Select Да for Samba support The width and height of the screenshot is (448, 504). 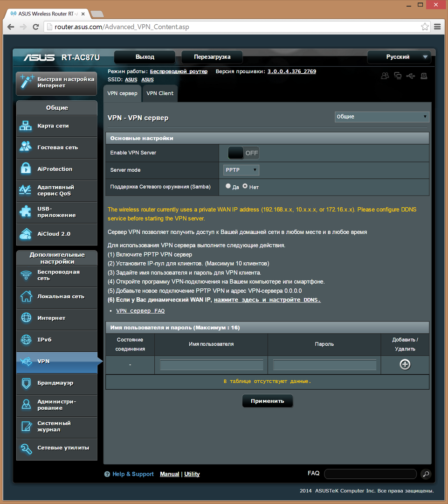tap(228, 186)
